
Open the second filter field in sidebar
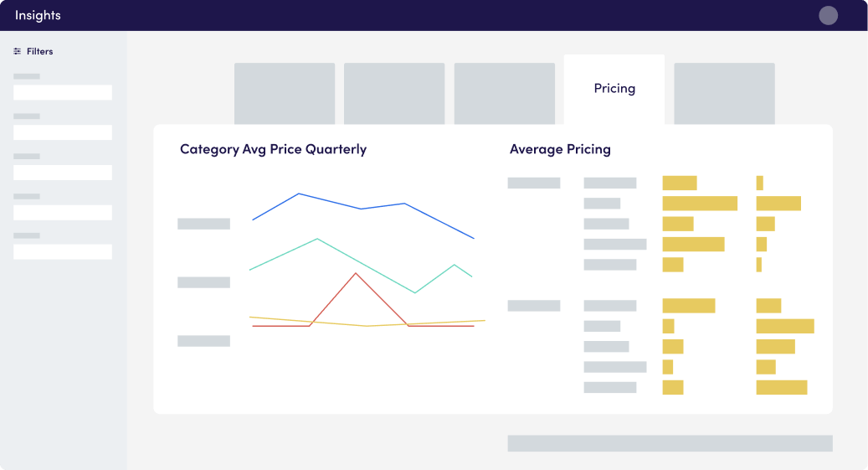[63, 132]
